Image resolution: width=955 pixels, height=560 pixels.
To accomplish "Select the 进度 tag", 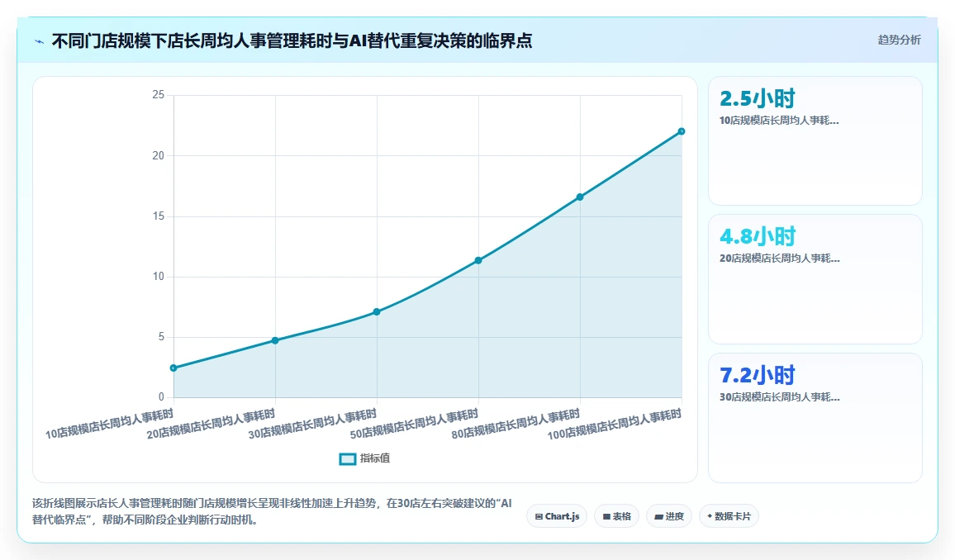I will [x=668, y=516].
